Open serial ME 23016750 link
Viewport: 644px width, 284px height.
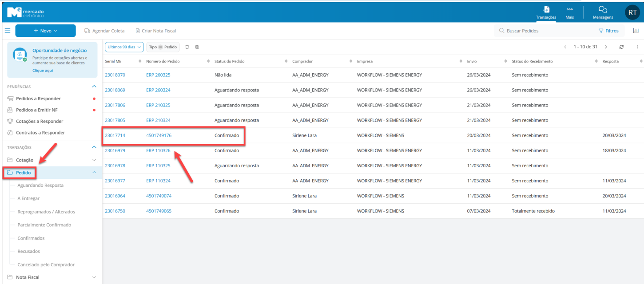tap(115, 211)
